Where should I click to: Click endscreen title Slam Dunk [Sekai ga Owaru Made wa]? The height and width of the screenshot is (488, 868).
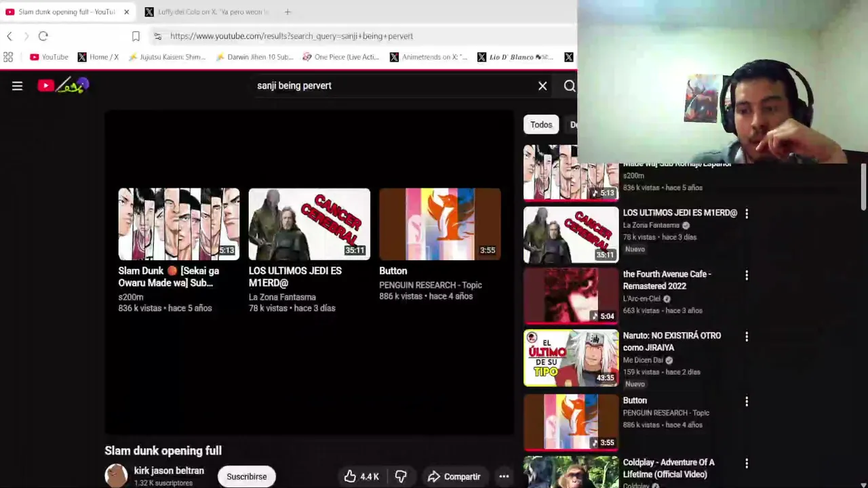pyautogui.click(x=169, y=277)
